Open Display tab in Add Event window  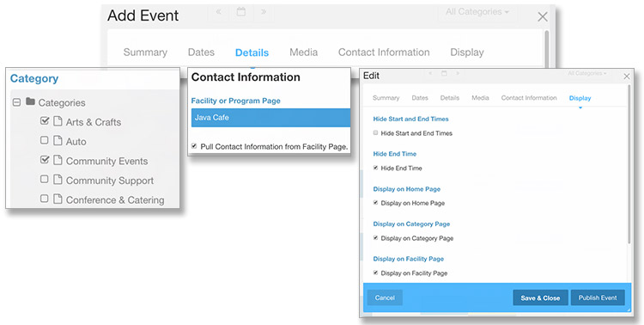(467, 52)
